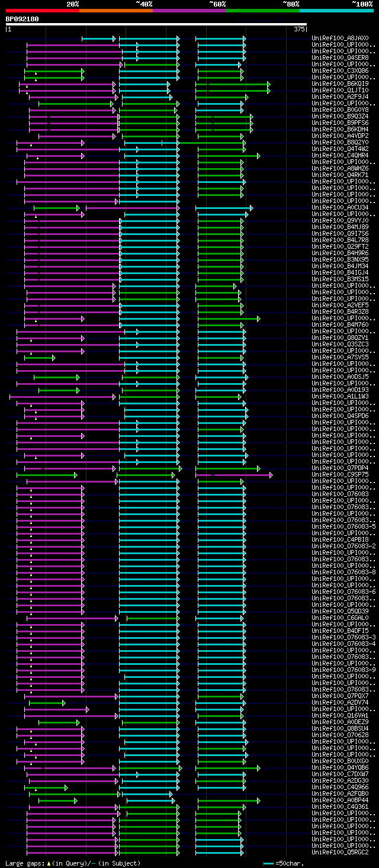Select hit label UniRef100_Q29FT2
Screen dimensions: 379x868
pos(341,247)
